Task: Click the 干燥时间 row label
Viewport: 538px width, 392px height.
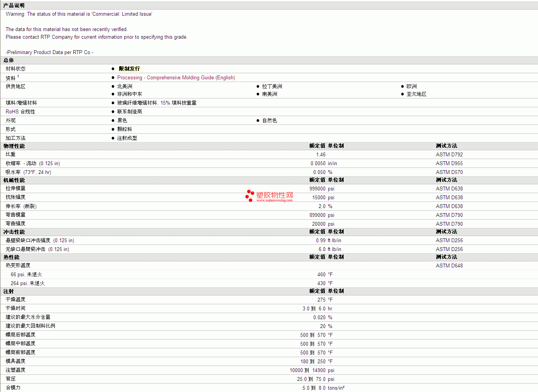Action: [x=15, y=308]
